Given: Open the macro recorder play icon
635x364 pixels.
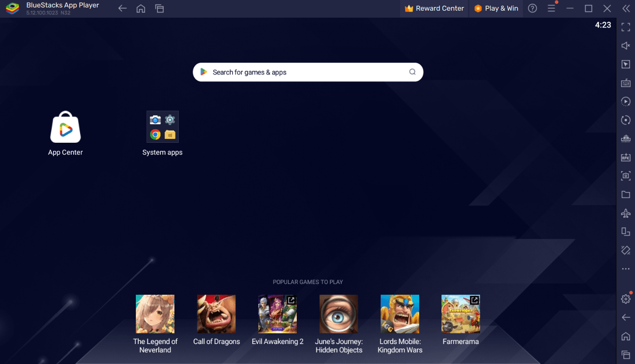Looking at the screenshot, I should pos(626,101).
